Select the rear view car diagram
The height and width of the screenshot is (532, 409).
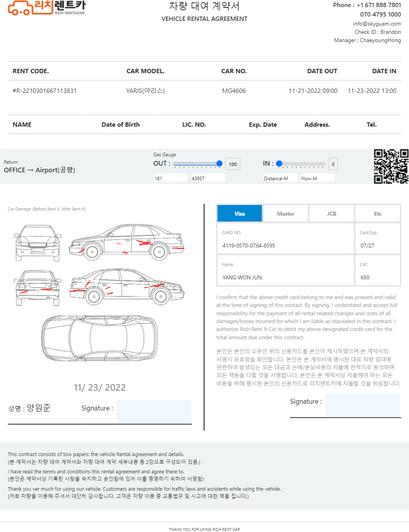pyautogui.click(x=38, y=288)
